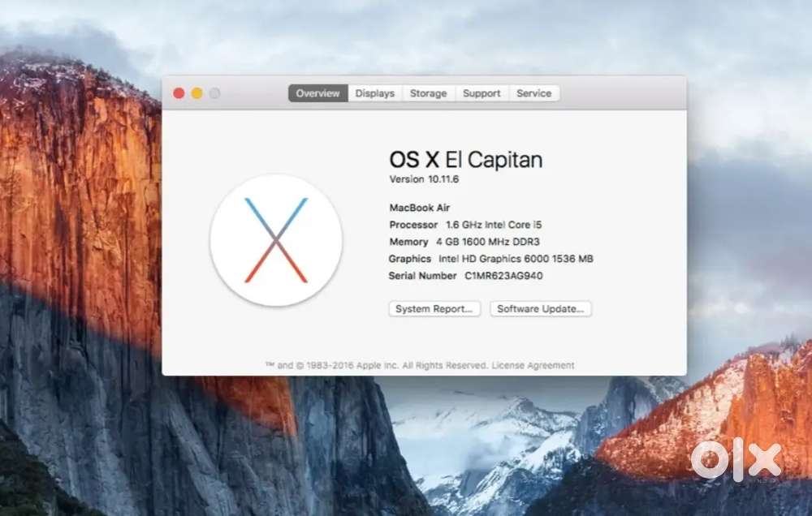Click Version 10.11.6 to reveal build number
The image size is (812, 516).
424,179
